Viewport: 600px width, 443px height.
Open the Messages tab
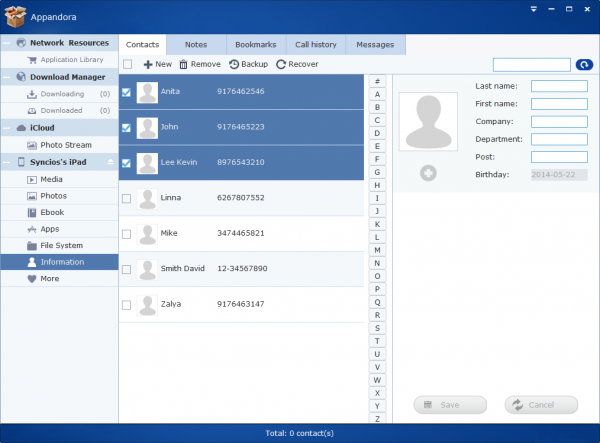coord(375,45)
